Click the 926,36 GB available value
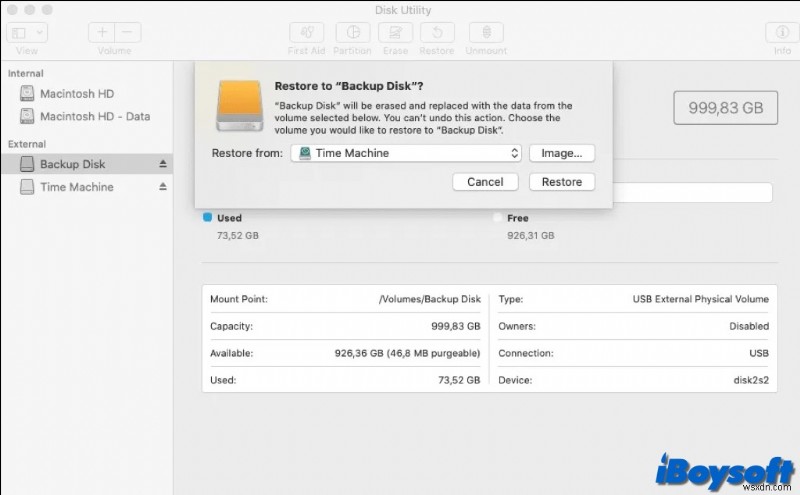 pyautogui.click(x=407, y=353)
